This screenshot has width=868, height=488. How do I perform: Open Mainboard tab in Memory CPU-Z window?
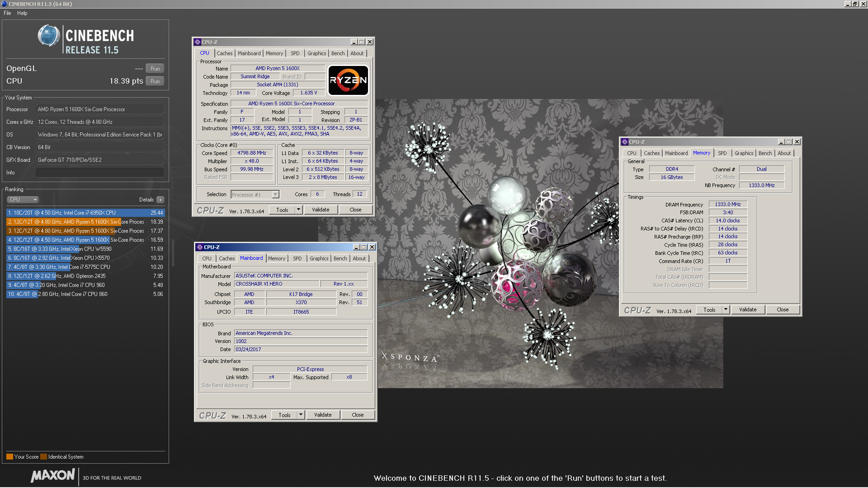pos(676,153)
